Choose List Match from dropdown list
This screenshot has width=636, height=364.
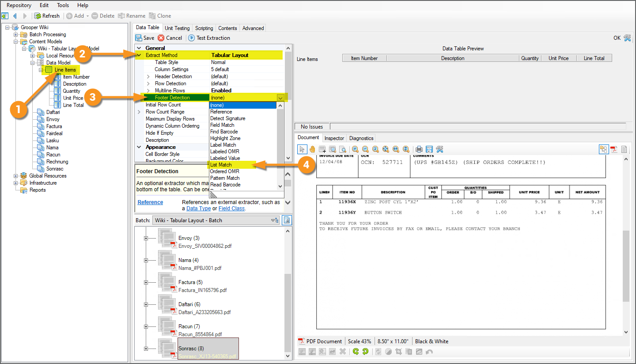pos(221,165)
